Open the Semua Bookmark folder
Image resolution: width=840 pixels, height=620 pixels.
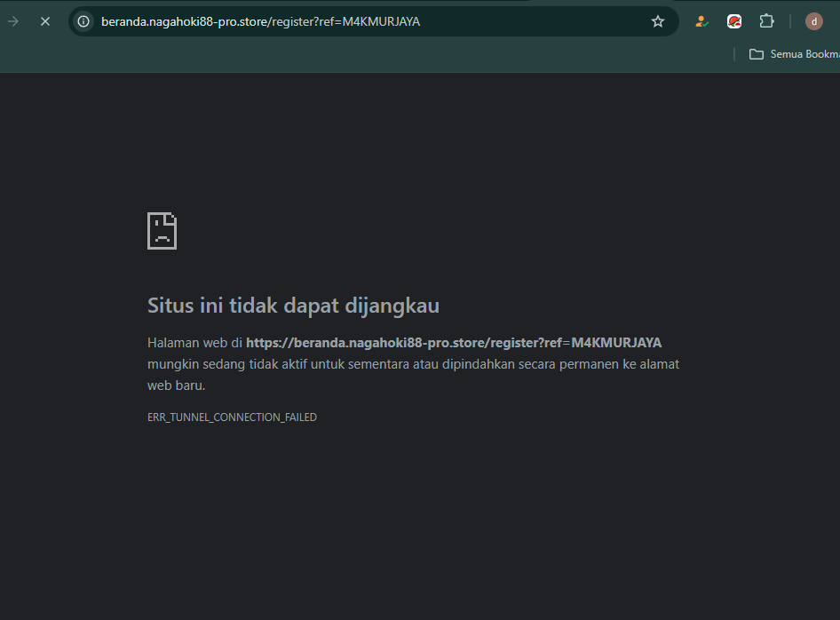(795, 54)
